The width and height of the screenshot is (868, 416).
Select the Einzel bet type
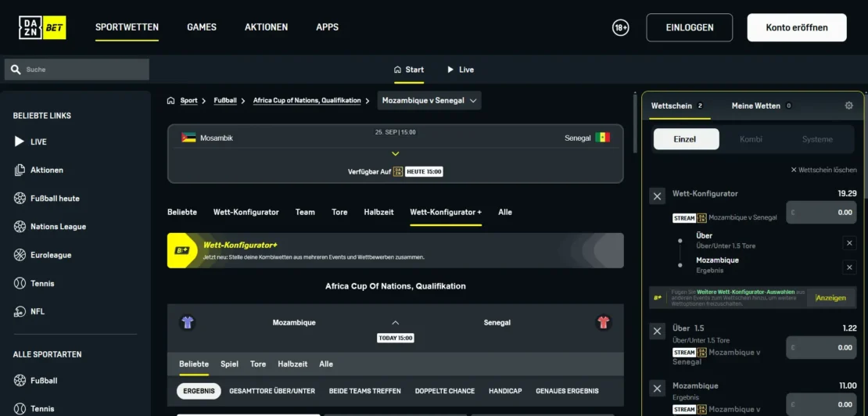point(687,139)
